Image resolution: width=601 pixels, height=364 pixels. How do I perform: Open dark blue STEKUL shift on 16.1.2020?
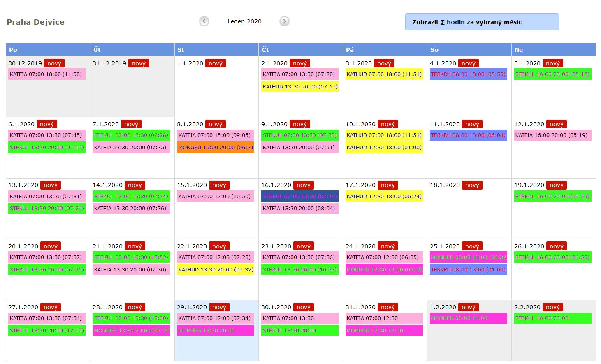pos(299,197)
